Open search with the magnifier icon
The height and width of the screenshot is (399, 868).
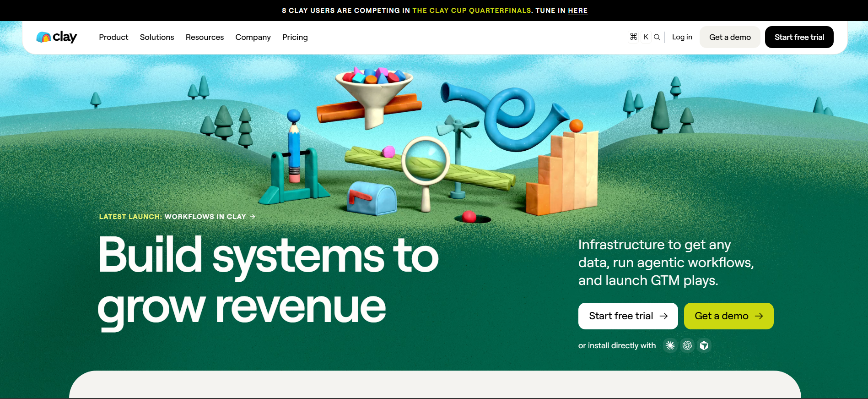click(x=657, y=37)
